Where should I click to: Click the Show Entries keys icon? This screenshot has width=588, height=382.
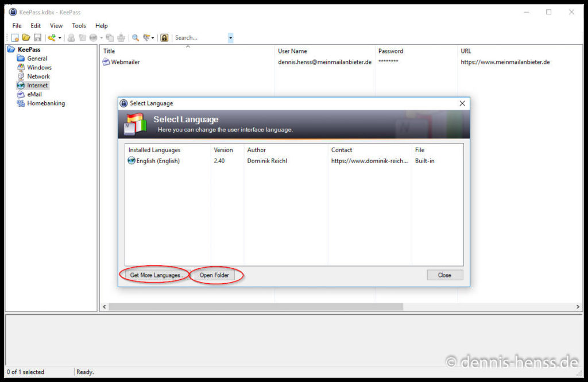pyautogui.click(x=146, y=37)
